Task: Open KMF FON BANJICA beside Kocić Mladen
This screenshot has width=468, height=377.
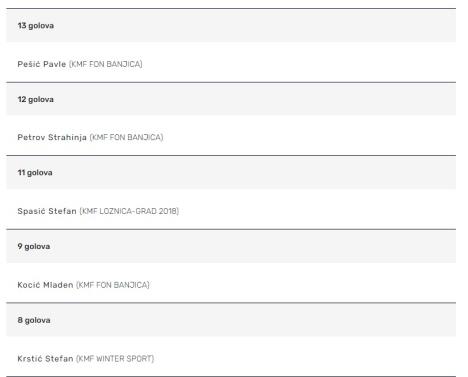Action: (x=113, y=285)
